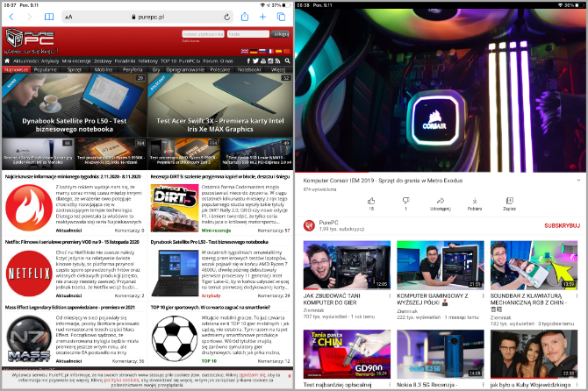Open Mini-recenzje menu item

tap(76, 61)
